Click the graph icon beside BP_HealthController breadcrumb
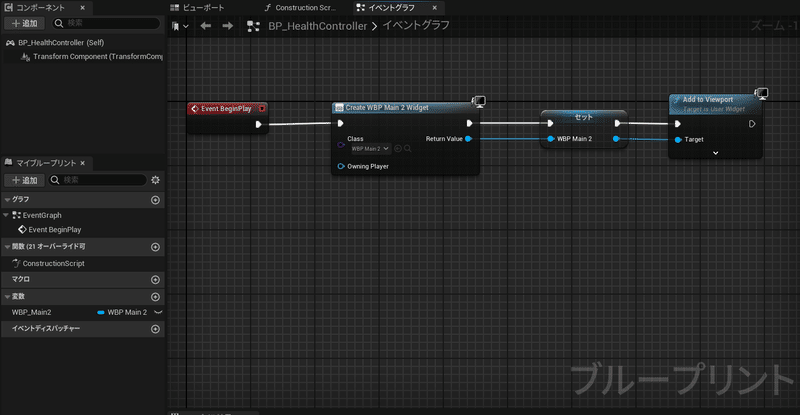This screenshot has width=800, height=415. click(253, 26)
